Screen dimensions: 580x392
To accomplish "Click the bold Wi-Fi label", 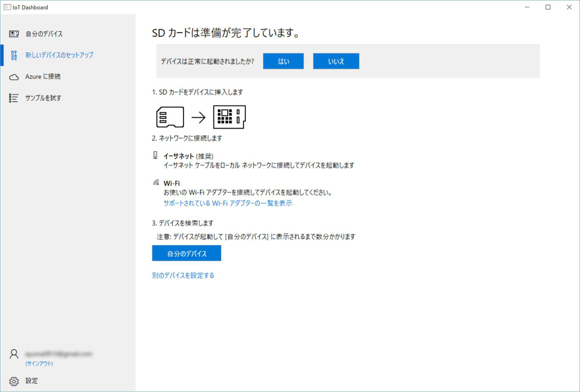I will 172,183.
